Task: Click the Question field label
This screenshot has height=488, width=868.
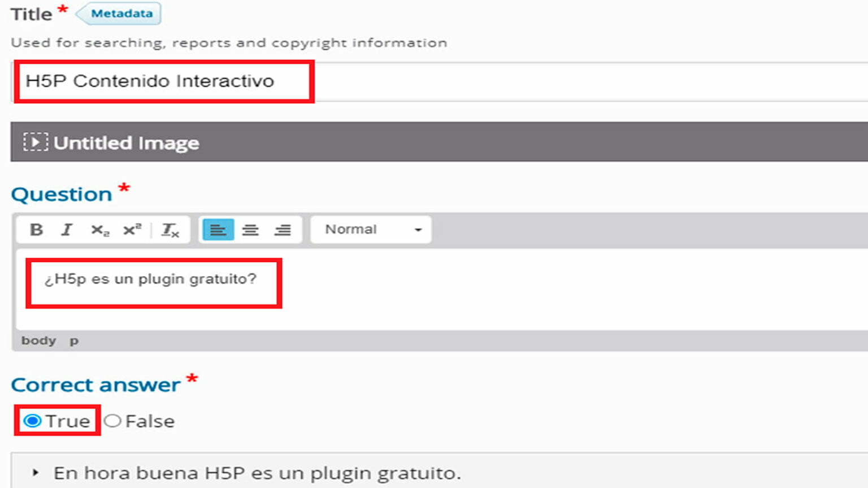Action: click(x=62, y=194)
